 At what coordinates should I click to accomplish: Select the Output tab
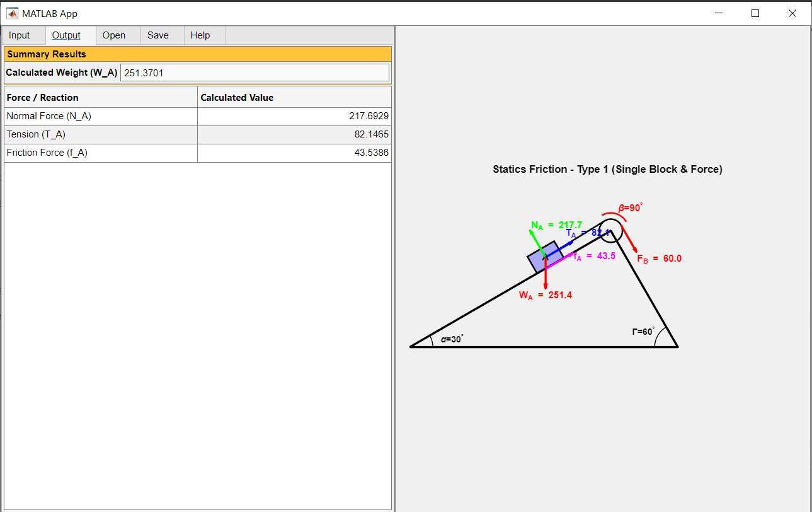click(71, 35)
